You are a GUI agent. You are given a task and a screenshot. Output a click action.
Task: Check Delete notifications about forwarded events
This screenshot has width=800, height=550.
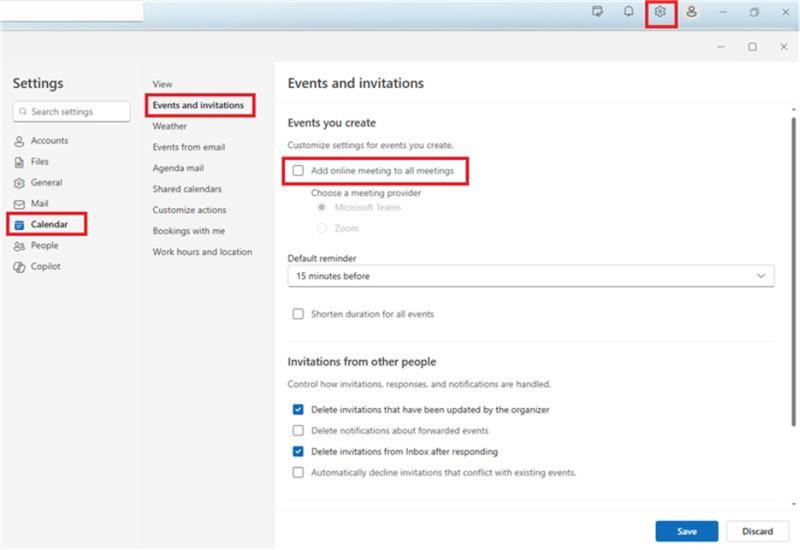click(x=298, y=430)
